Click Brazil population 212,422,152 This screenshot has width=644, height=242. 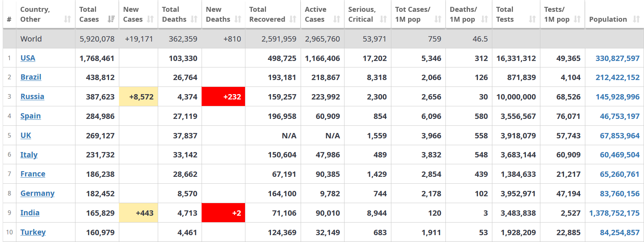click(x=618, y=77)
